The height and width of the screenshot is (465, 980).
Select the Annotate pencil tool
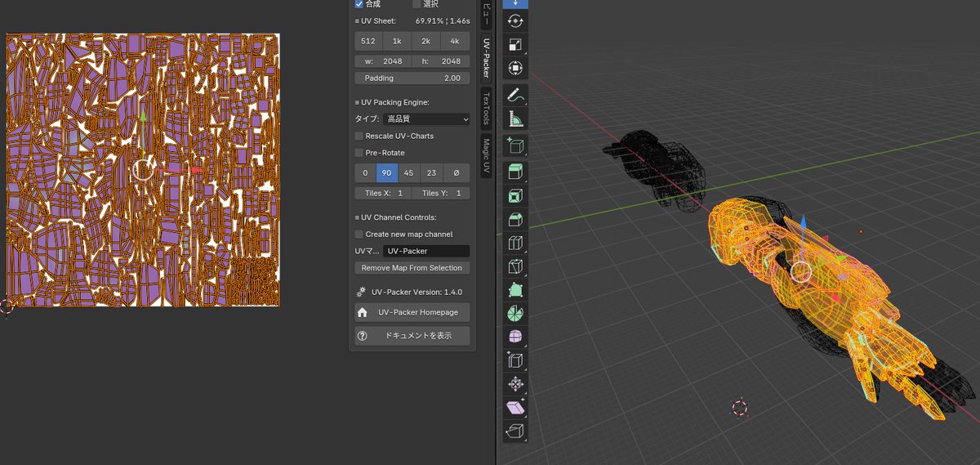point(515,96)
